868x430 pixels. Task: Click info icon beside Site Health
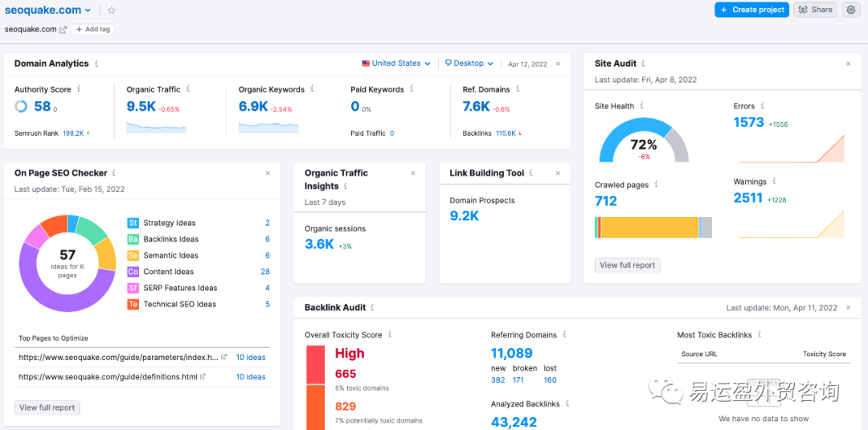click(x=641, y=105)
